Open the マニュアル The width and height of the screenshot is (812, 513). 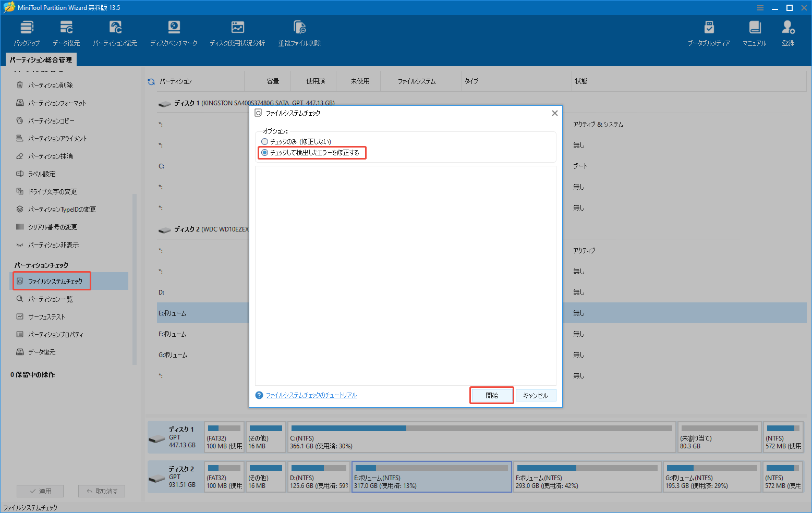(x=754, y=32)
